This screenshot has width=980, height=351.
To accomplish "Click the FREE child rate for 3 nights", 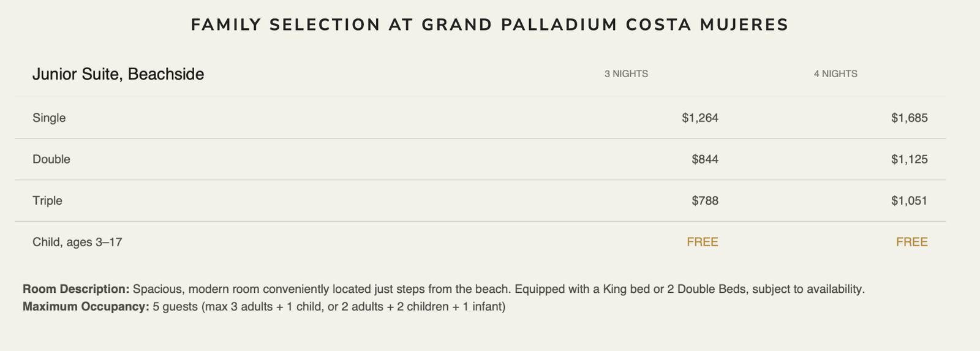I will point(703,242).
